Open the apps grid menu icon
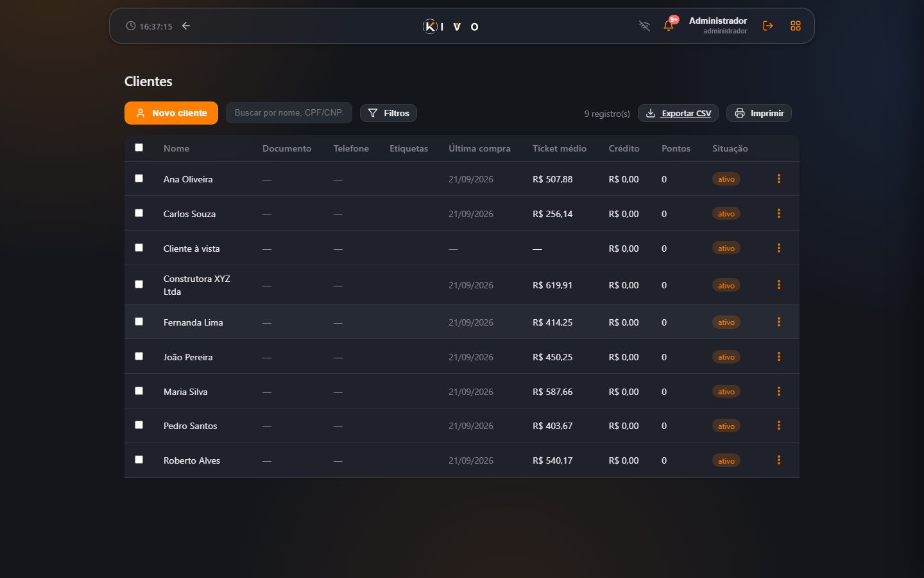Screen dimensions: 924x578 [796, 26]
